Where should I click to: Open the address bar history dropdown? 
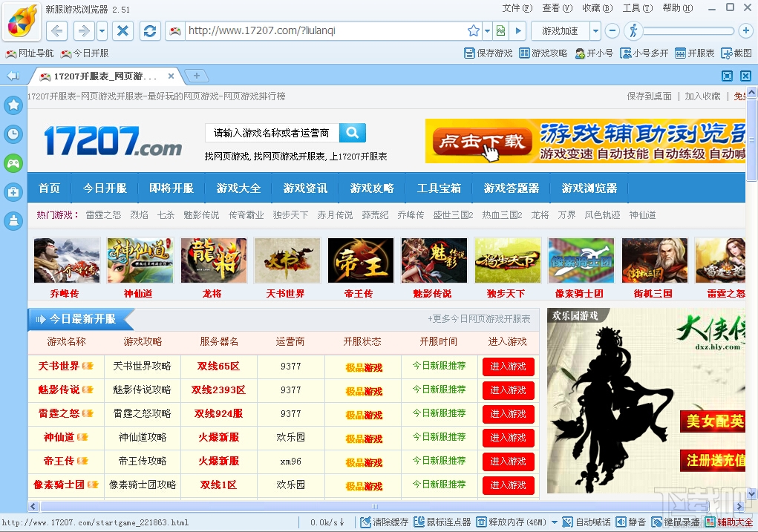(487, 31)
